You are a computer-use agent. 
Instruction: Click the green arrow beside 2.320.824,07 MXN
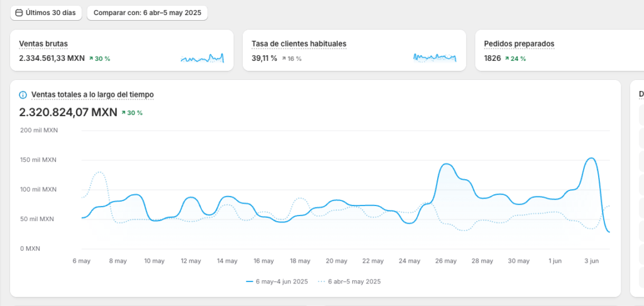point(124,113)
